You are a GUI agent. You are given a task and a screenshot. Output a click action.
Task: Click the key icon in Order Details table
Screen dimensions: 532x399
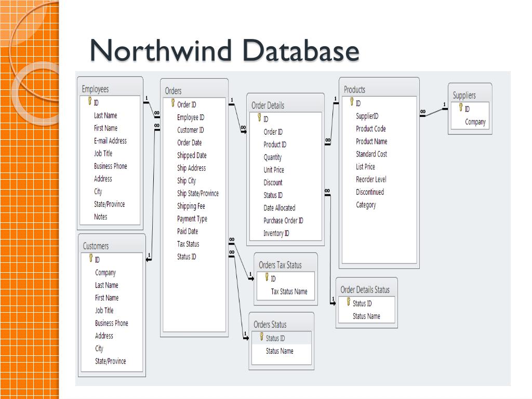(260, 118)
